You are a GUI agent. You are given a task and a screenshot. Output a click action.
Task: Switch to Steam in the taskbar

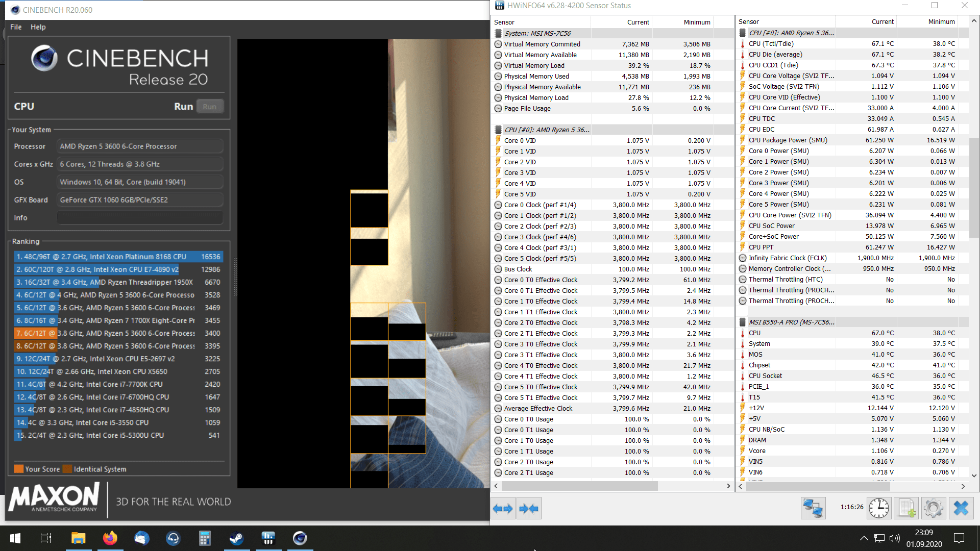tap(236, 538)
